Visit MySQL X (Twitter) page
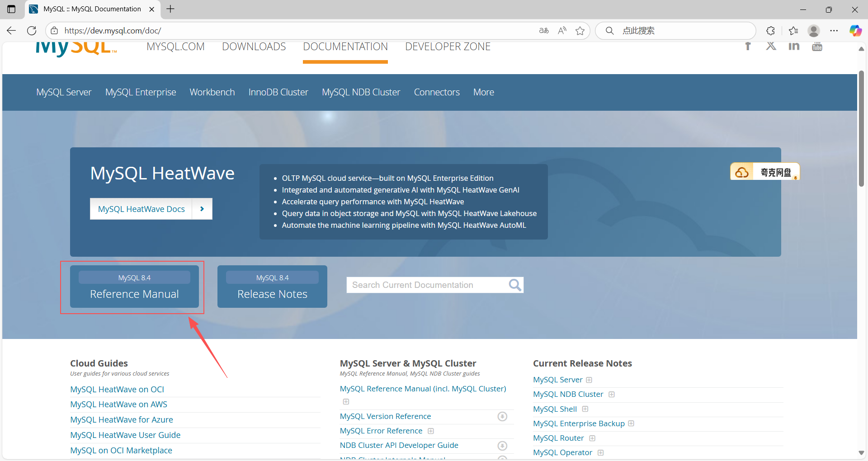 point(771,46)
